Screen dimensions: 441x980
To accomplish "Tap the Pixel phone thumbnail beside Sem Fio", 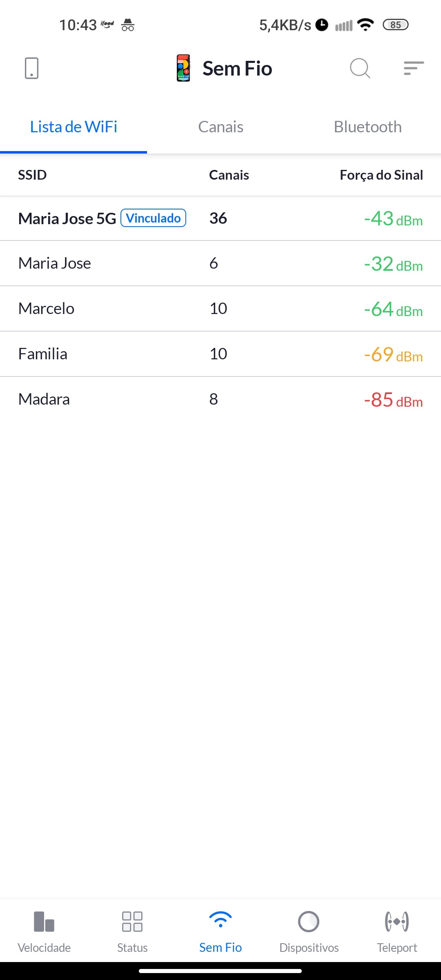I will coord(183,68).
